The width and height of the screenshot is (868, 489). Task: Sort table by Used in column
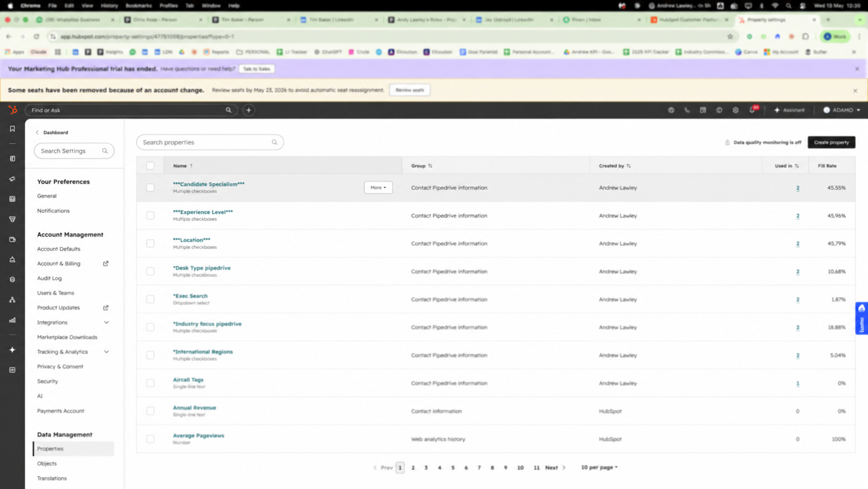point(787,166)
